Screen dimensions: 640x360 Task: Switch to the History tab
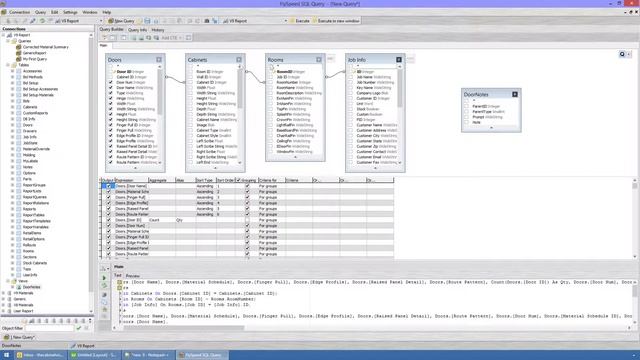point(158,30)
